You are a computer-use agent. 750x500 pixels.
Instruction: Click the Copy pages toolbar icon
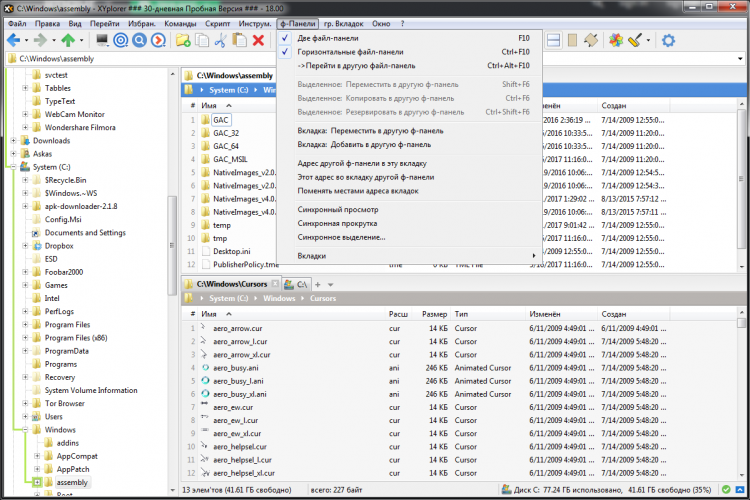pyautogui.click(x=202, y=41)
